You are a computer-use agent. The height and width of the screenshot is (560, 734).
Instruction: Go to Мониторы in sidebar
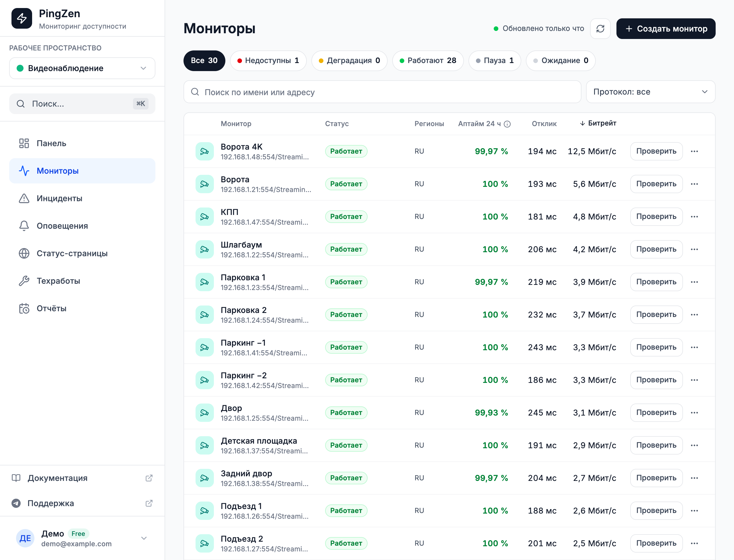82,171
